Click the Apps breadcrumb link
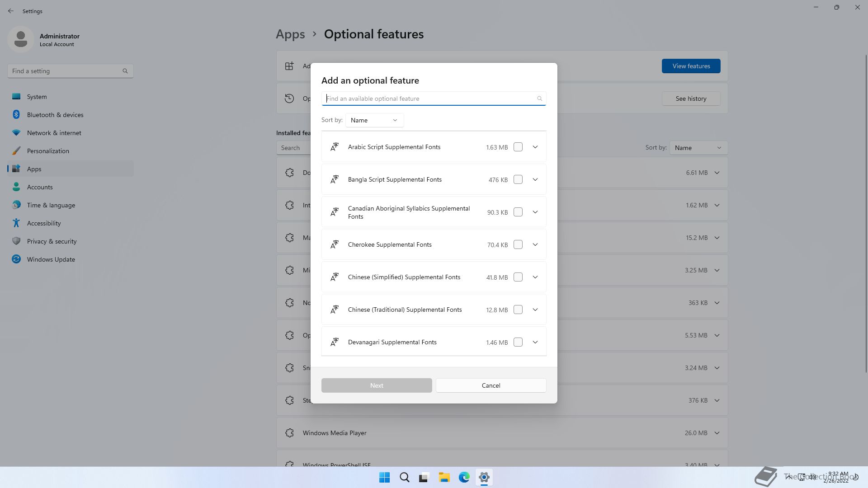The width and height of the screenshot is (868, 488). click(290, 34)
